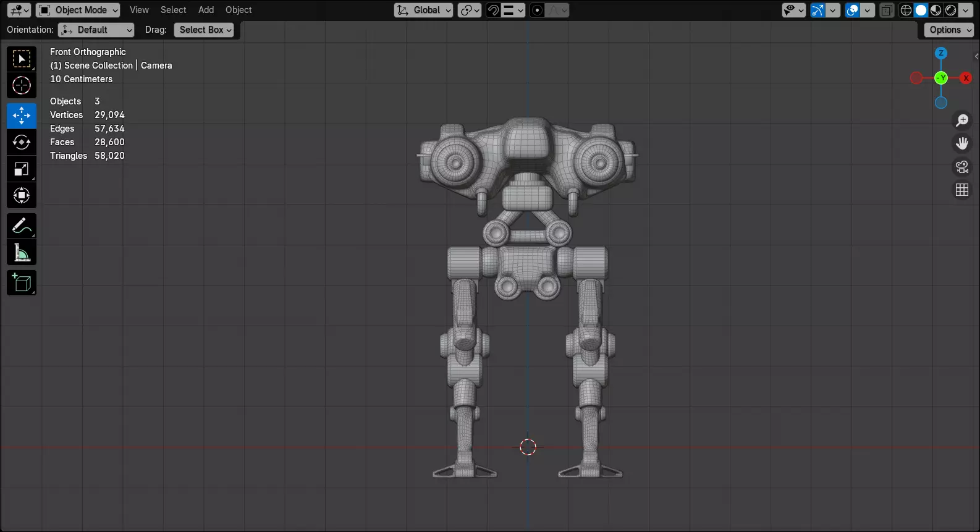980x532 pixels.
Task: Select the Select Box tool icon
Action: coord(22,59)
